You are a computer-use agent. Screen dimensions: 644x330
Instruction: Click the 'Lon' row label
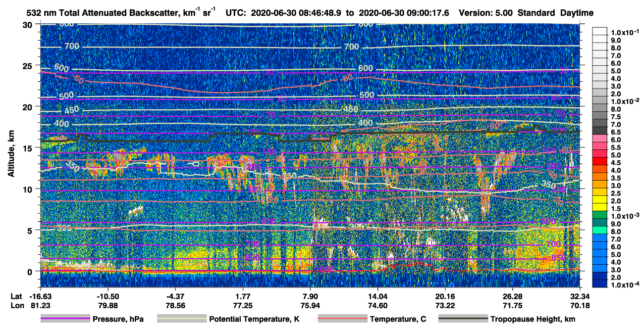[16, 305]
